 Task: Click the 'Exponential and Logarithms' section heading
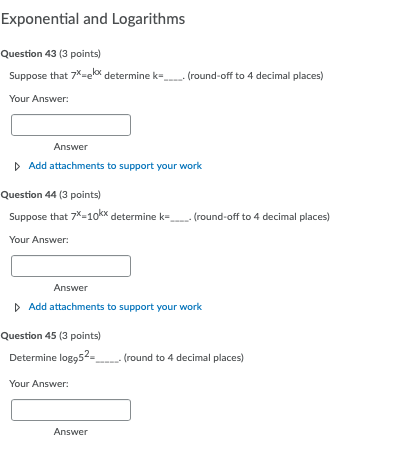coord(93,19)
